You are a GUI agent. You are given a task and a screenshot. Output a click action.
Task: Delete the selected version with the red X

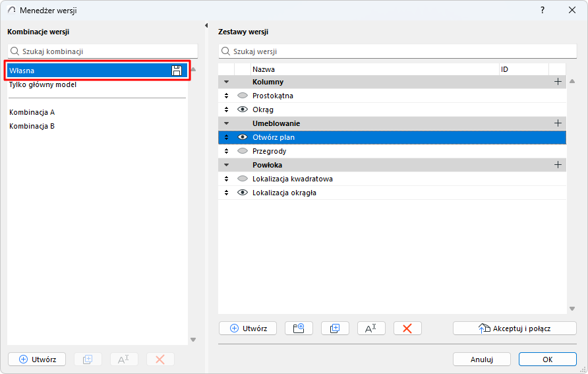click(x=407, y=328)
